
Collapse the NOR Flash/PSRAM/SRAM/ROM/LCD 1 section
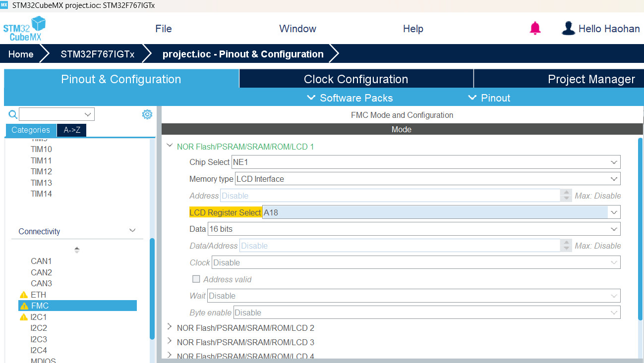170,146
